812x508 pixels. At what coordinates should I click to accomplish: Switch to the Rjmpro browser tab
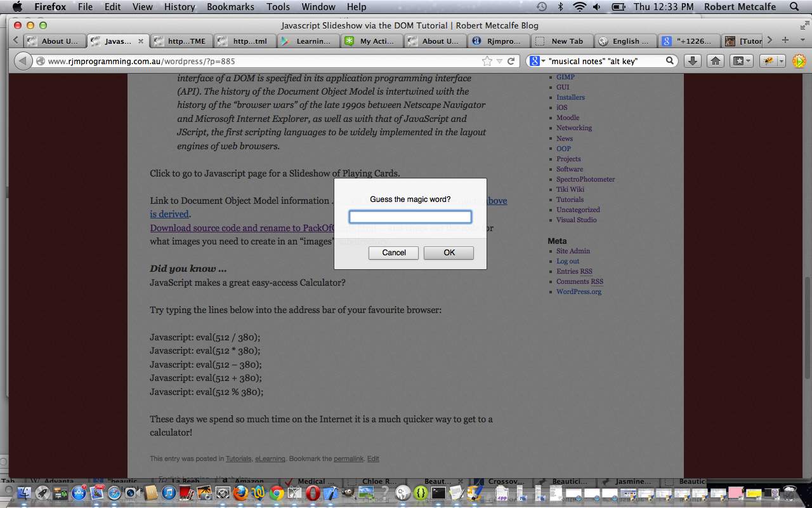point(499,40)
